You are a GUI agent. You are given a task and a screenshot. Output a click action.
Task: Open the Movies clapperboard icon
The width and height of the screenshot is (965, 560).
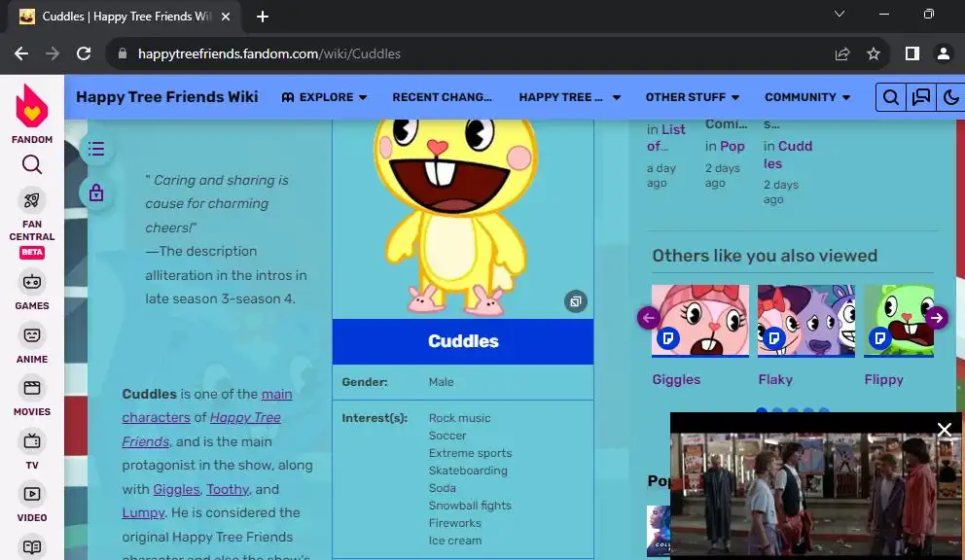(x=32, y=388)
